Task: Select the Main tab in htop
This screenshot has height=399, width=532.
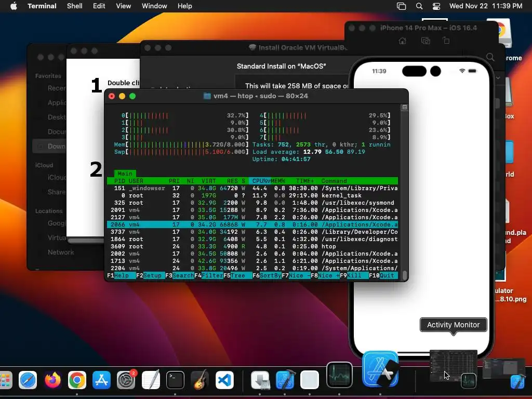Action: click(x=125, y=174)
